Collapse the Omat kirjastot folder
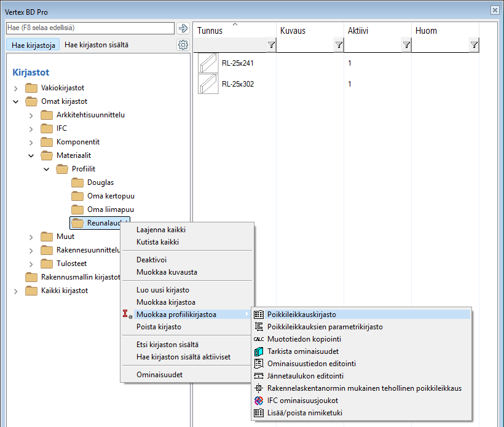 (x=16, y=102)
